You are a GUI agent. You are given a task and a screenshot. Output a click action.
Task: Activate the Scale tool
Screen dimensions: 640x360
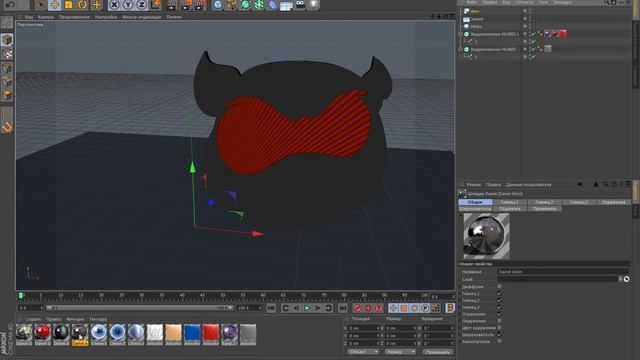tap(68, 5)
